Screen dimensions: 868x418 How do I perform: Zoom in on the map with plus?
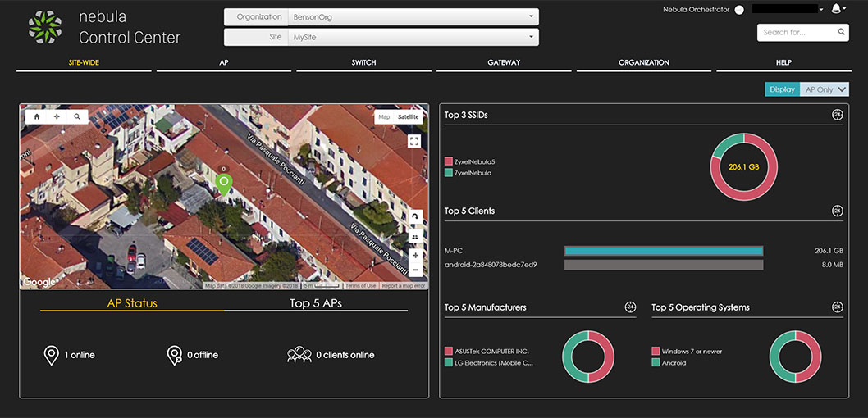[415, 256]
